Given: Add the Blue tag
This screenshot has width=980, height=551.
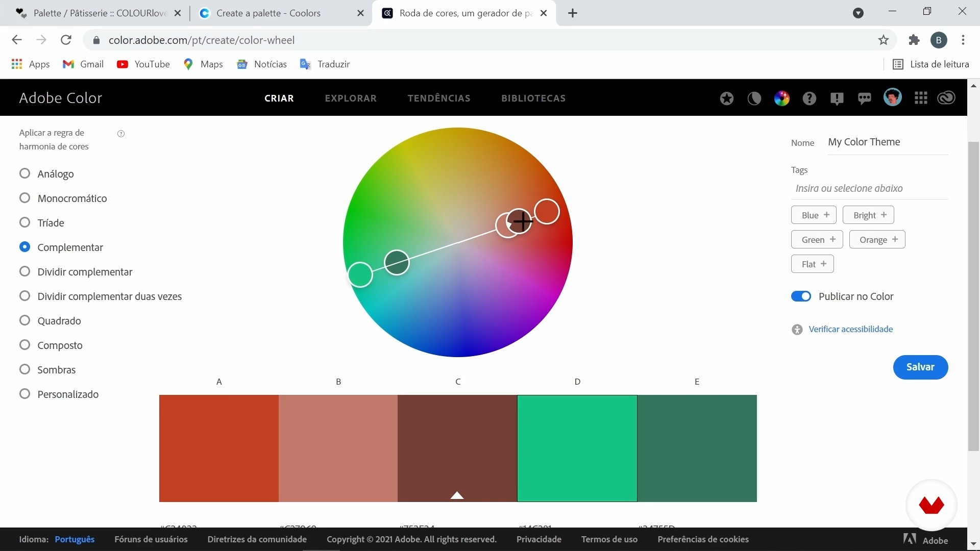Looking at the screenshot, I should (x=814, y=215).
